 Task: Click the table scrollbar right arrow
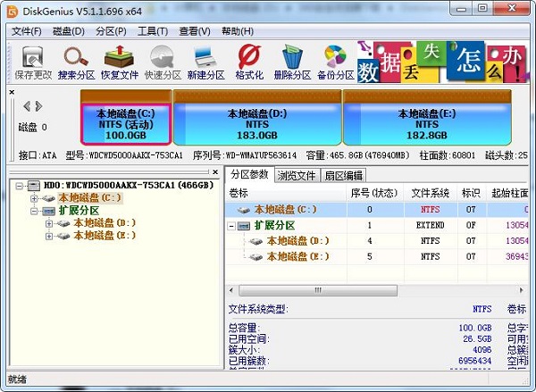point(521,290)
